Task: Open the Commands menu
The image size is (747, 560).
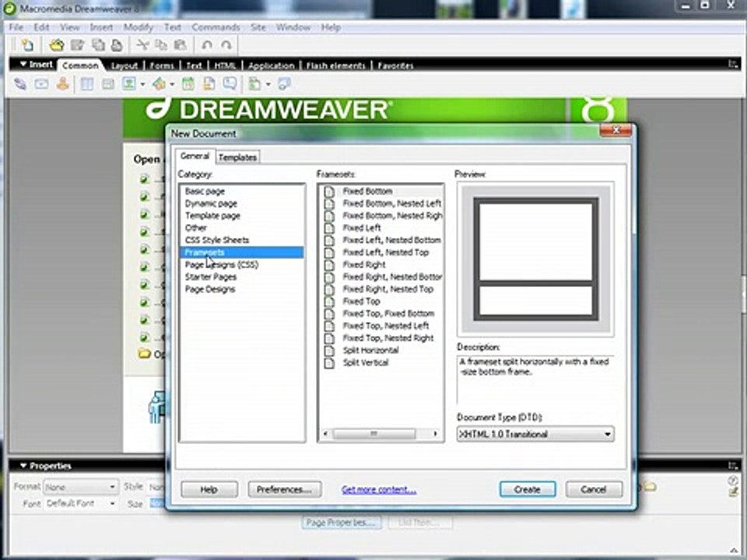Action: pyautogui.click(x=216, y=27)
